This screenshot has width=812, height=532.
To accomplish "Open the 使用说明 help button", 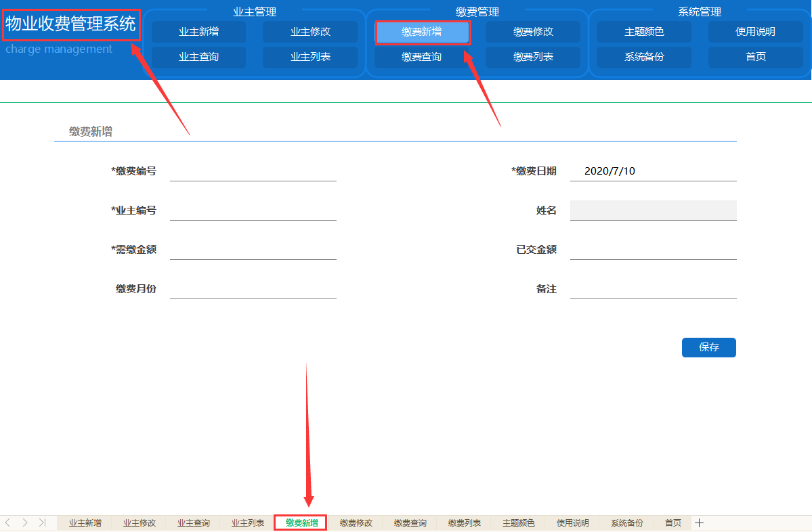I will point(755,31).
